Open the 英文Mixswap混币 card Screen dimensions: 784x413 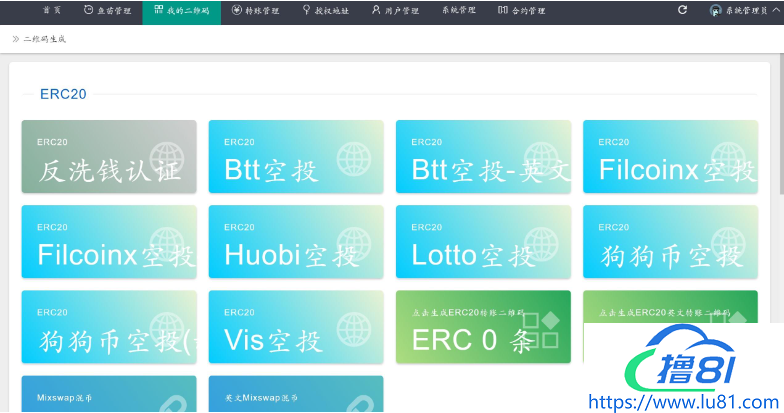tap(296, 394)
